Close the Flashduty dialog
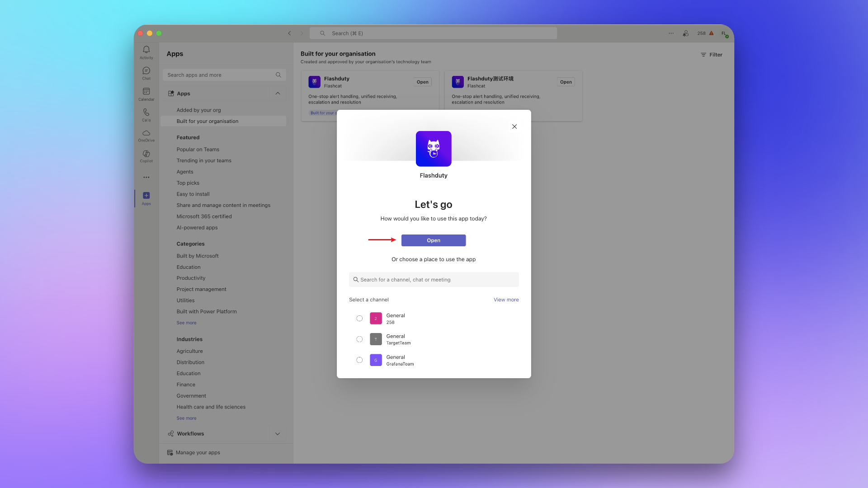Image resolution: width=868 pixels, height=488 pixels. click(x=514, y=127)
